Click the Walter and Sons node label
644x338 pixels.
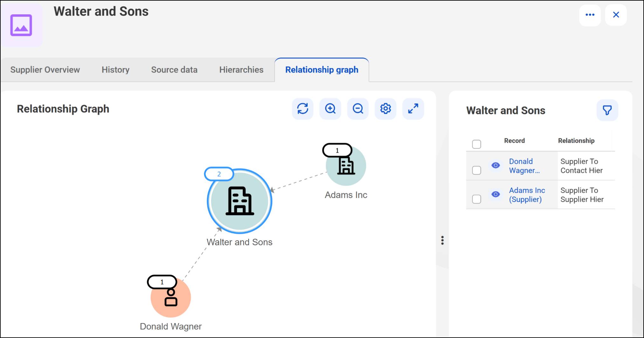click(239, 242)
